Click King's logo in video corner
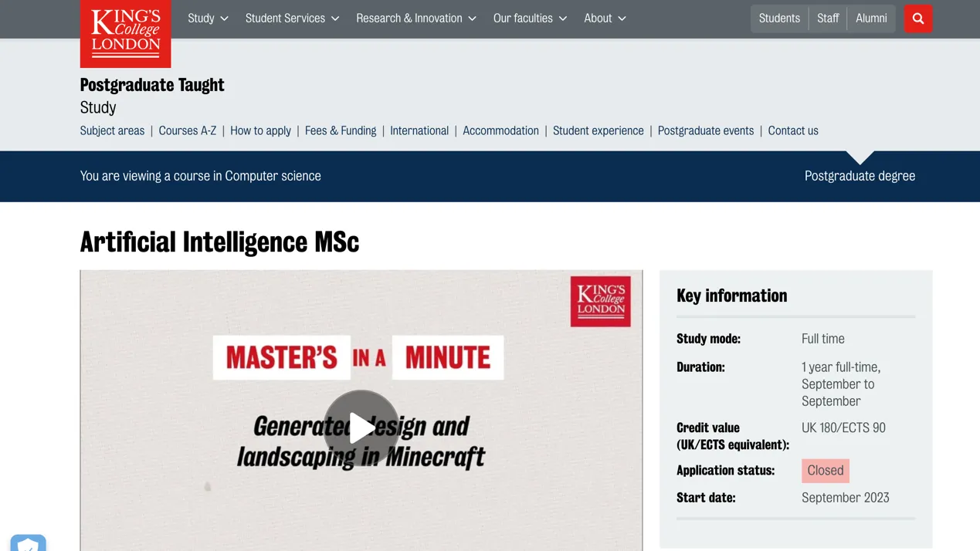The height and width of the screenshot is (551, 980). point(600,301)
